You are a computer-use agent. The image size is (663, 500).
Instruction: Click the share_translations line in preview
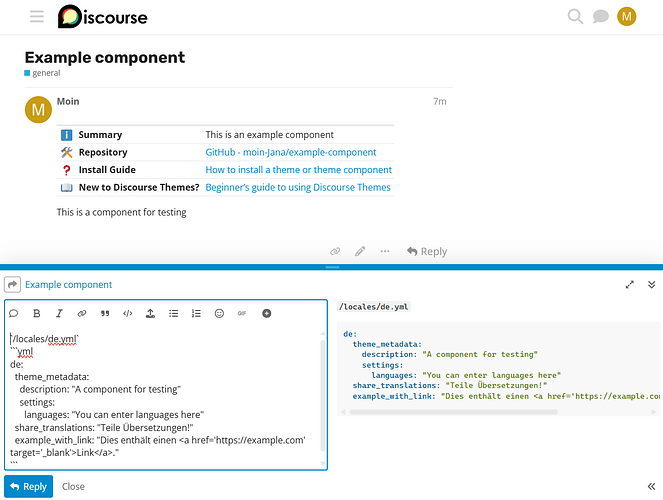[450, 385]
